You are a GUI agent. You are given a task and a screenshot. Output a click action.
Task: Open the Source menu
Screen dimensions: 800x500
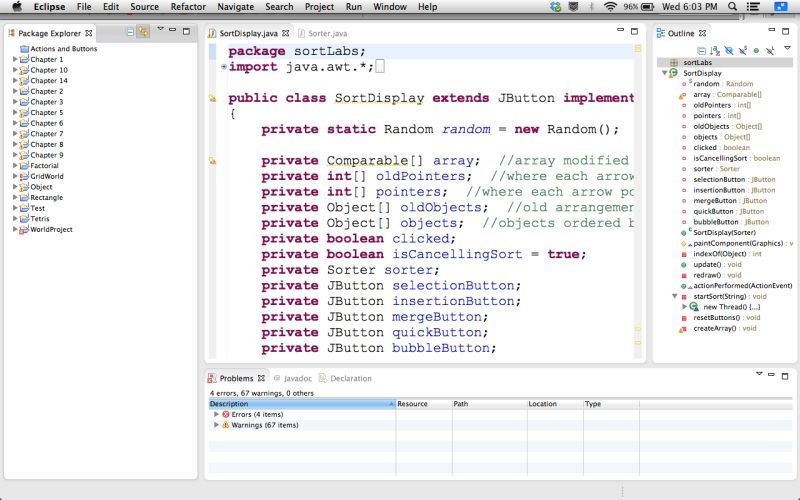point(144,7)
